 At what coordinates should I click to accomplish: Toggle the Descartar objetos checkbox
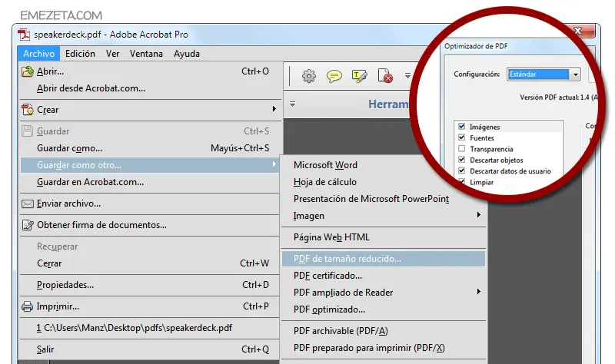461,160
